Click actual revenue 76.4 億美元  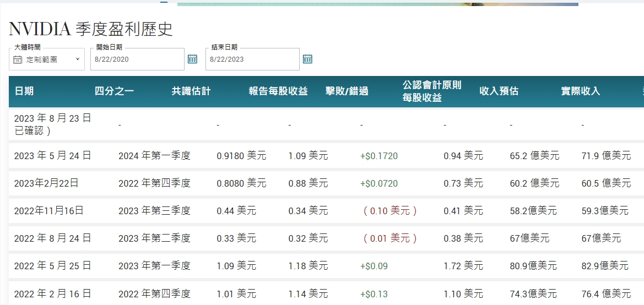(606, 294)
